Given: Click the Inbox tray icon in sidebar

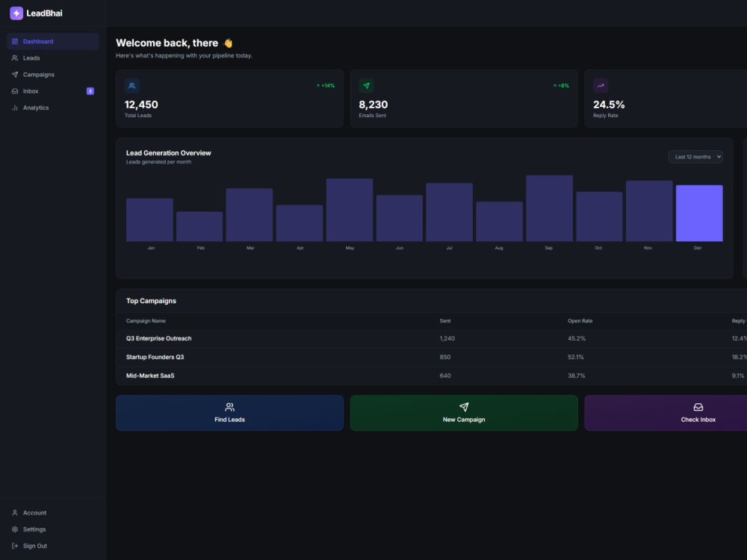Looking at the screenshot, I should (15, 91).
